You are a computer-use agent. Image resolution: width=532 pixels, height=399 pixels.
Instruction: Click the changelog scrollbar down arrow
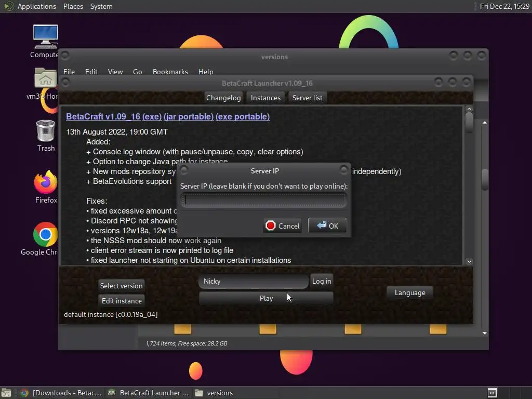pos(469,261)
